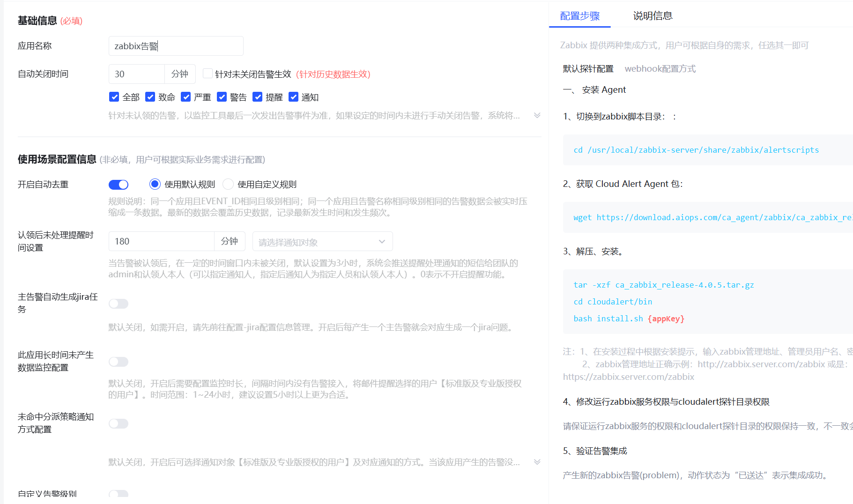Click the 一、安装 Agent heading
Viewport: 853px width, 504px height.
594,89
